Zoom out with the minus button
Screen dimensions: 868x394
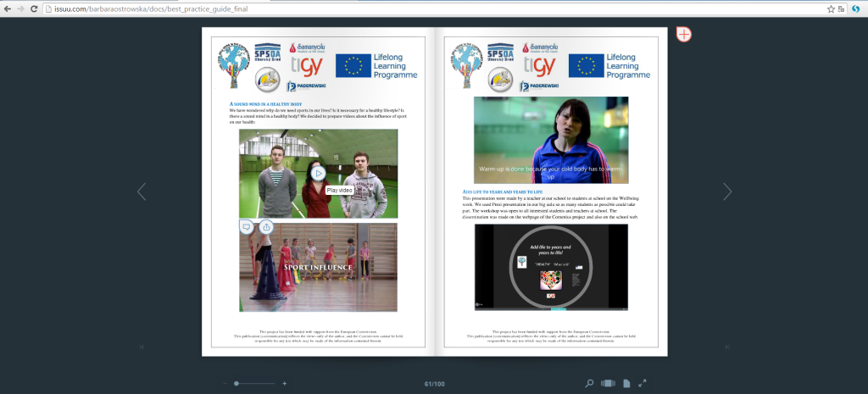(225, 384)
